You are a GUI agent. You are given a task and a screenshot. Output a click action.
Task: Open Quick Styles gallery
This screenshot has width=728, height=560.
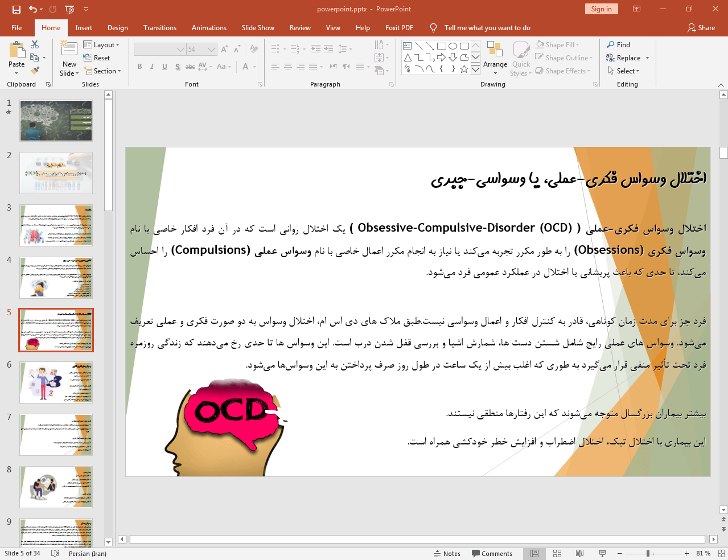[521, 59]
